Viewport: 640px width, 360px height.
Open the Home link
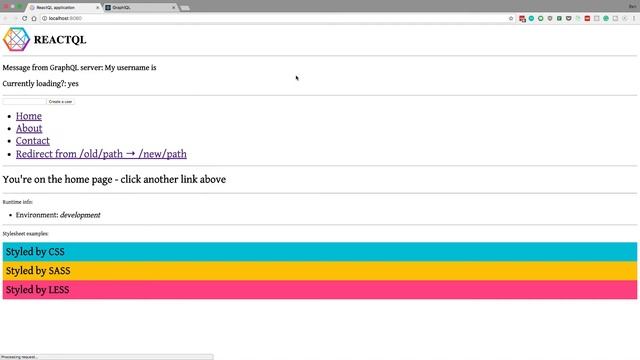point(29,116)
